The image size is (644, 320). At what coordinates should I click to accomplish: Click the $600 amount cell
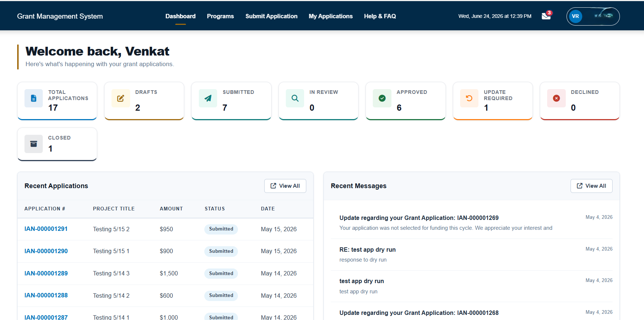166,296
